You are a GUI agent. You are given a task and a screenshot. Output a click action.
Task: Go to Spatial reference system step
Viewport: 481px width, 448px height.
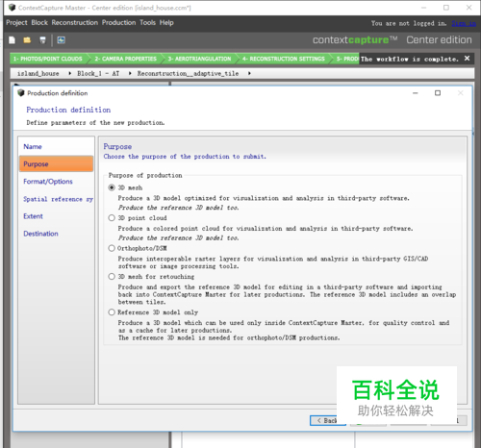[56, 199]
